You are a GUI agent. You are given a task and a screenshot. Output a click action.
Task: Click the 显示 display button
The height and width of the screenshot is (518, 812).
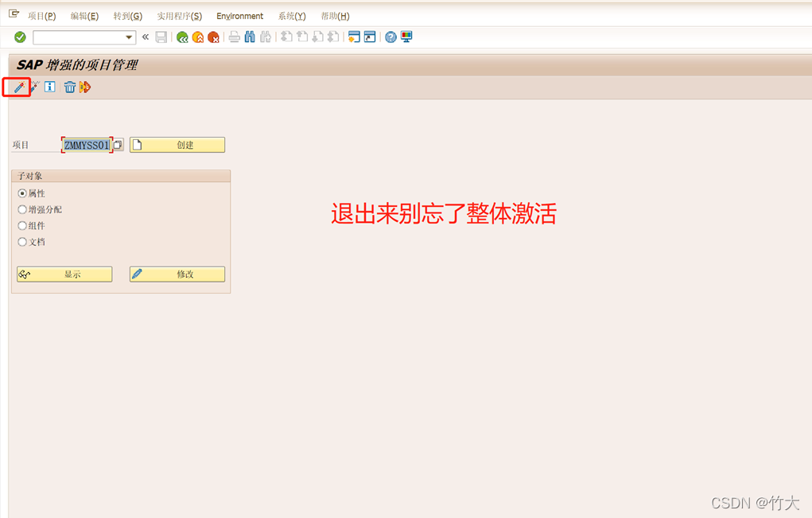64,274
